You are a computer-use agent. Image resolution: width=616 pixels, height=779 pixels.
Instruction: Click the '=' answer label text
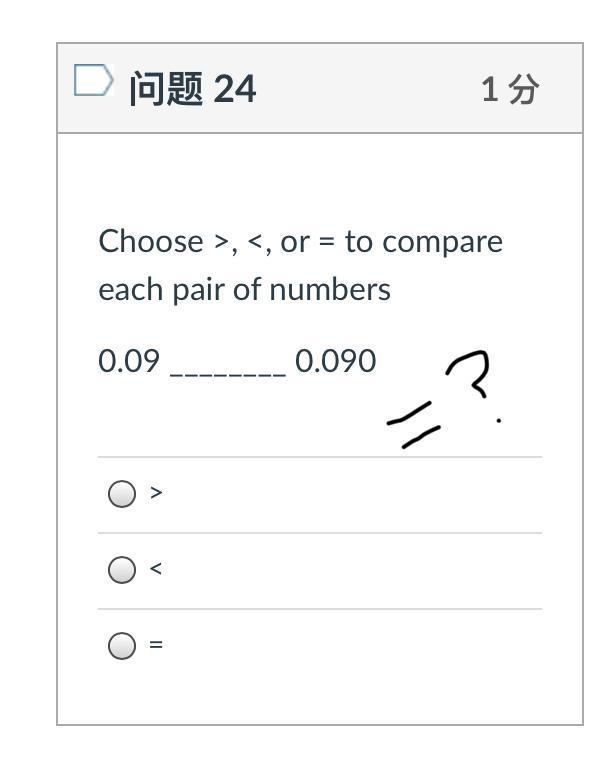point(156,645)
